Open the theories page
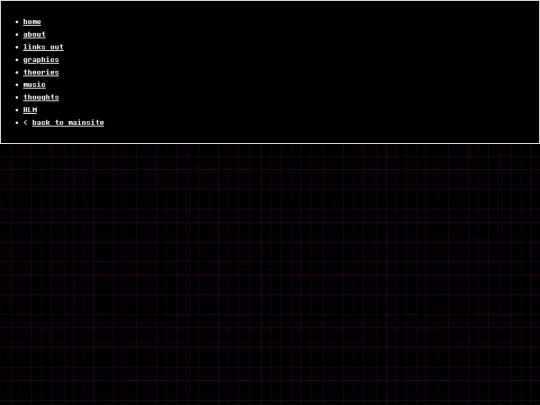The image size is (540, 405). click(41, 72)
